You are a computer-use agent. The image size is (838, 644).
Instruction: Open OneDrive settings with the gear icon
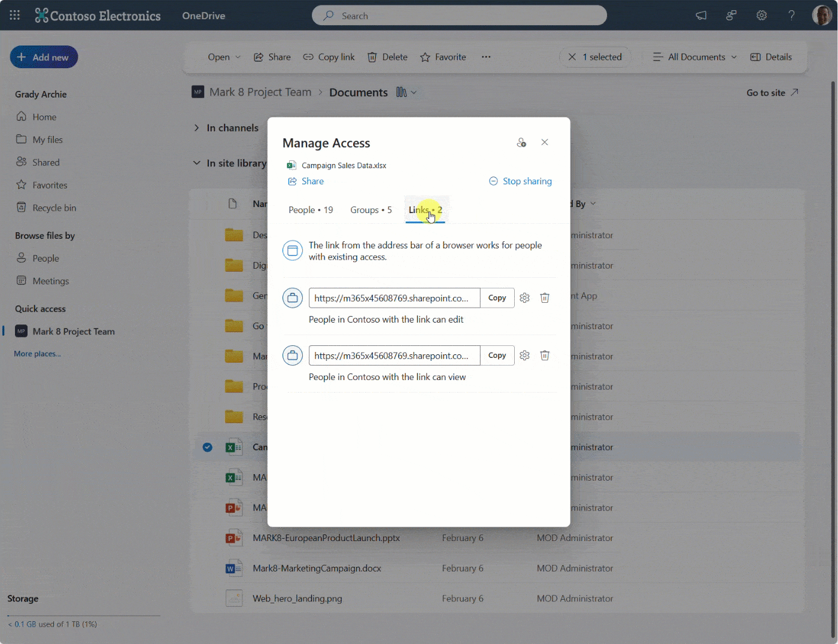click(x=761, y=15)
